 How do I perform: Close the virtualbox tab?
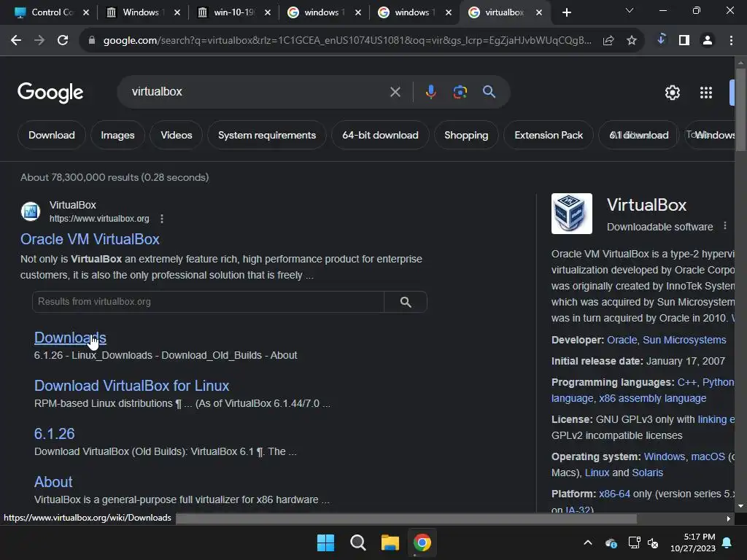pyautogui.click(x=539, y=13)
